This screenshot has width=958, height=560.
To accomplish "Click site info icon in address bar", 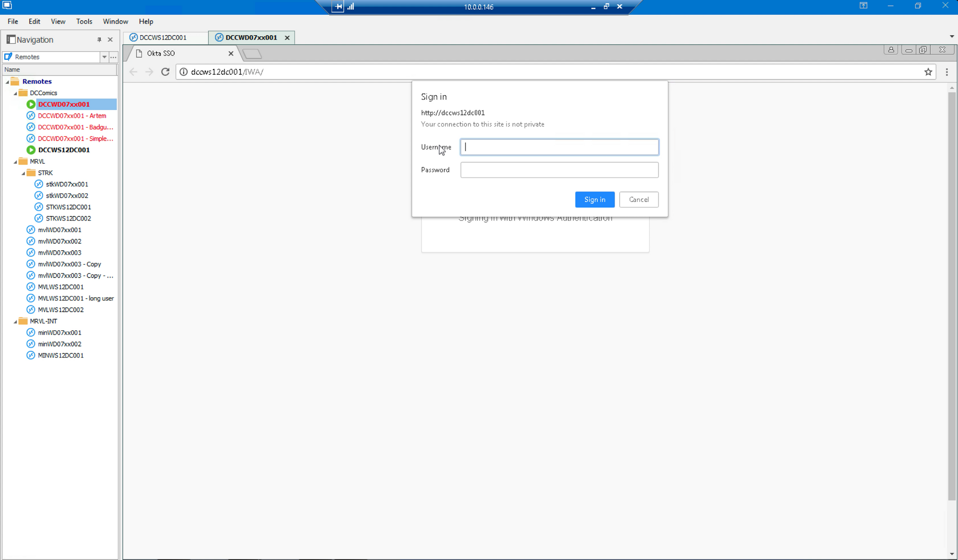I will click(x=183, y=72).
